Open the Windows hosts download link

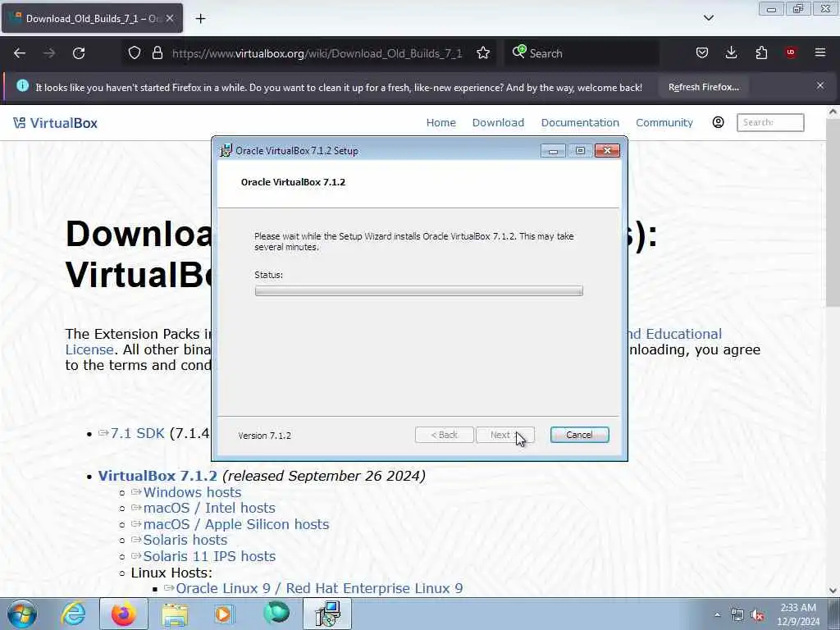coord(192,492)
